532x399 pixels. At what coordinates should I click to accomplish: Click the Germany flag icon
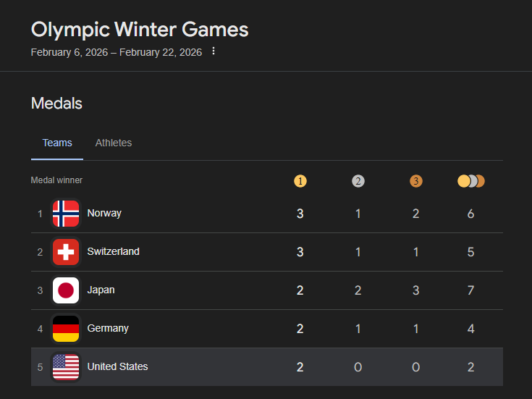tap(66, 329)
